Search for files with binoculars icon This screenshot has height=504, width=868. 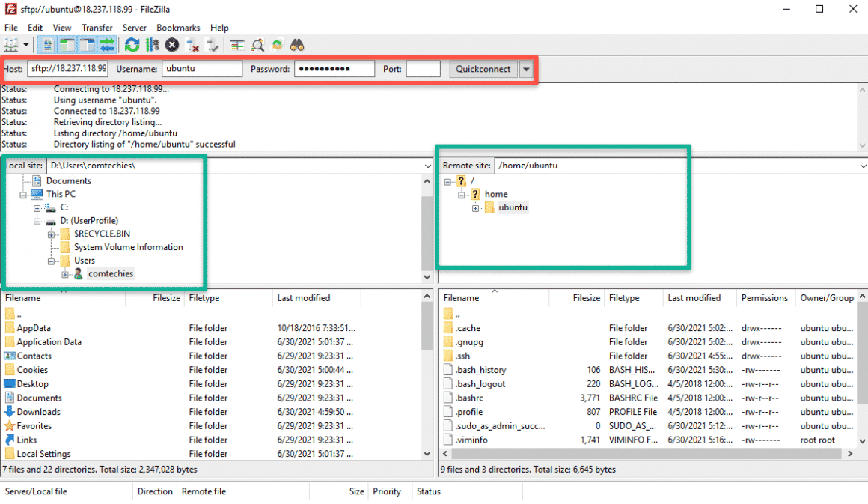[297, 46]
